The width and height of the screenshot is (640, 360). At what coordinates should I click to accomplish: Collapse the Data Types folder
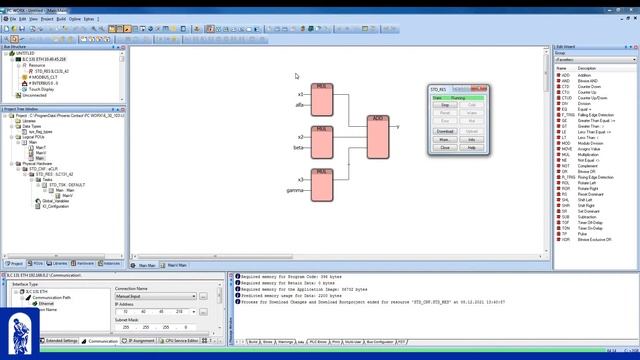pos(12,127)
